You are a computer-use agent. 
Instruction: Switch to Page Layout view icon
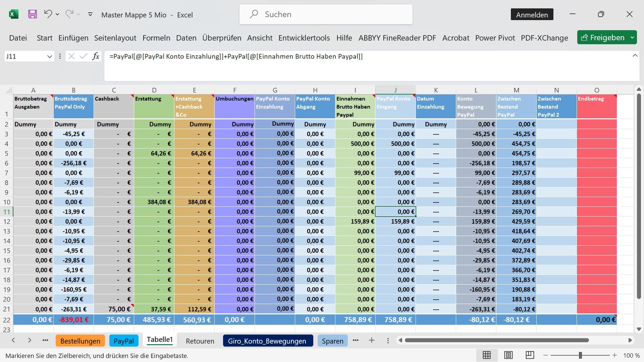(x=508, y=355)
